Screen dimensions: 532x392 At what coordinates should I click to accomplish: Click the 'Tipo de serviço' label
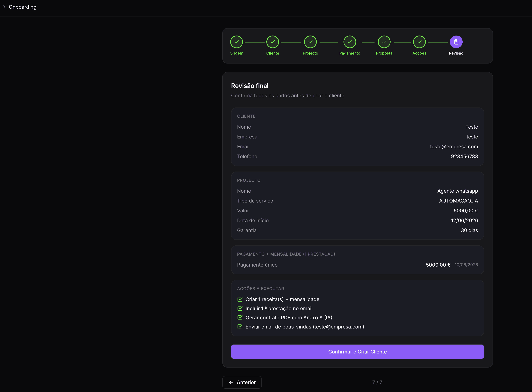(x=255, y=201)
